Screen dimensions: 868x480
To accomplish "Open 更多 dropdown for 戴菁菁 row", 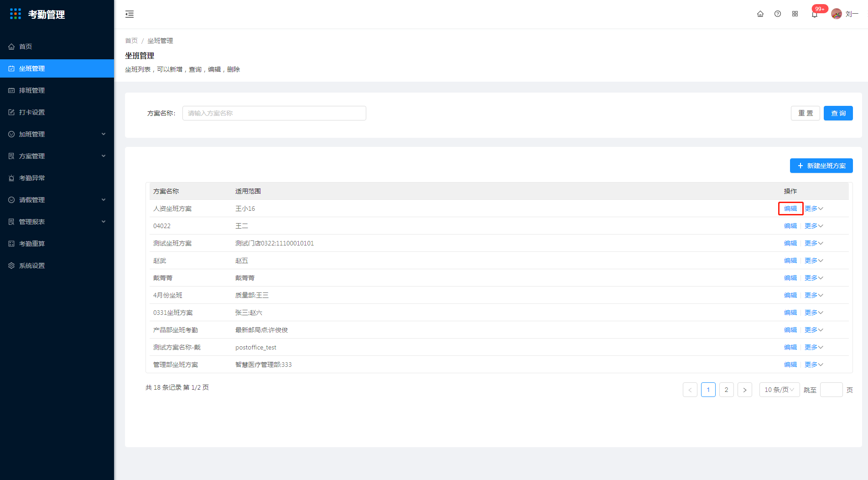I will click(x=814, y=278).
